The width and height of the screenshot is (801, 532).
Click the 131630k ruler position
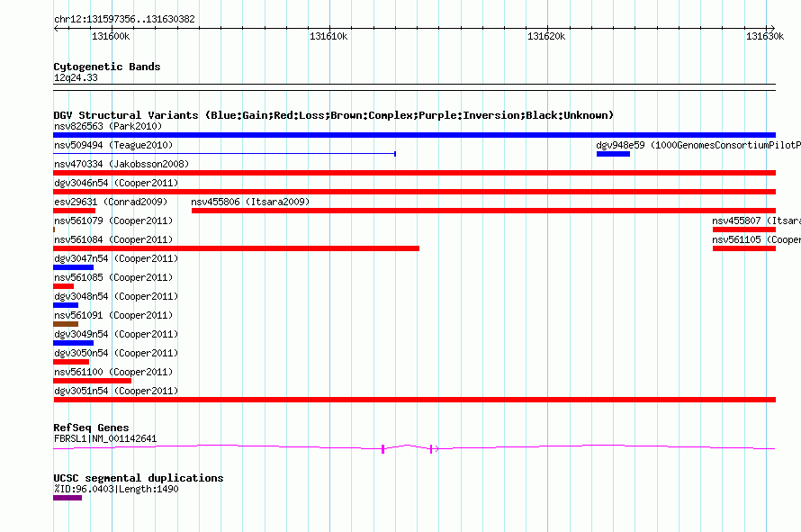click(x=765, y=36)
